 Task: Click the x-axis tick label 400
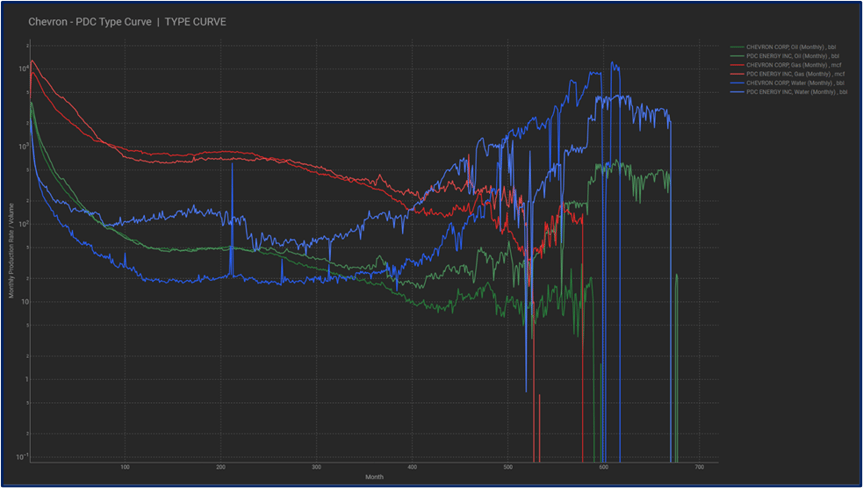(412, 467)
